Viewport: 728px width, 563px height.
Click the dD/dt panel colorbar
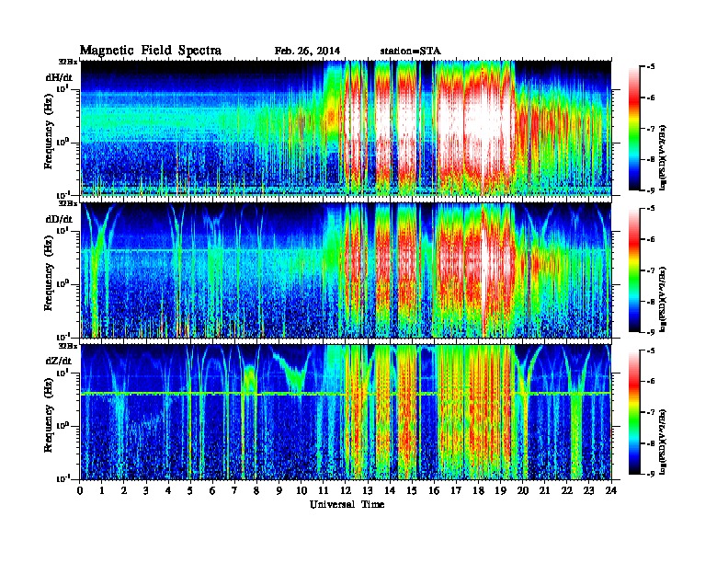[x=634, y=270]
